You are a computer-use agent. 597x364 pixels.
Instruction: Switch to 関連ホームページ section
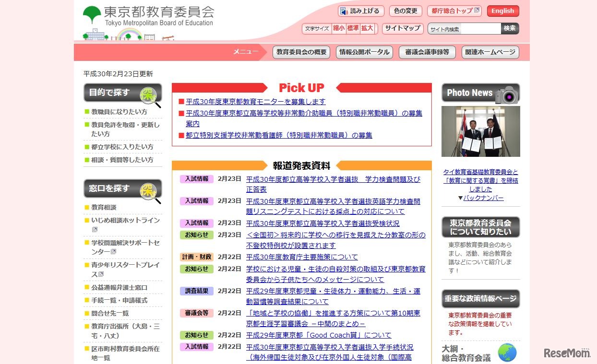(x=490, y=52)
